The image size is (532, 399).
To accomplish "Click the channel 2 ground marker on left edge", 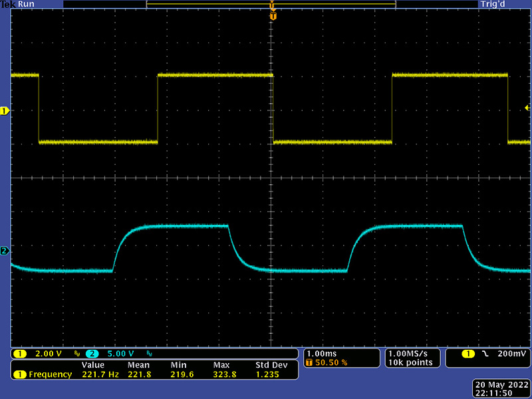I will coord(5,251).
